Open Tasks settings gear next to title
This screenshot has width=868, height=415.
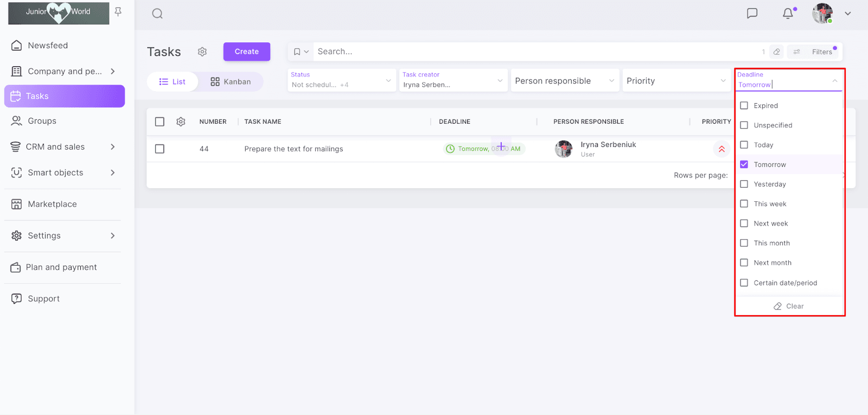click(202, 52)
